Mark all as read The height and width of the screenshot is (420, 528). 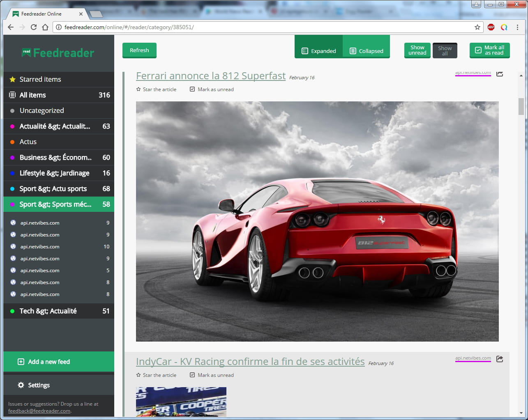[x=490, y=50]
